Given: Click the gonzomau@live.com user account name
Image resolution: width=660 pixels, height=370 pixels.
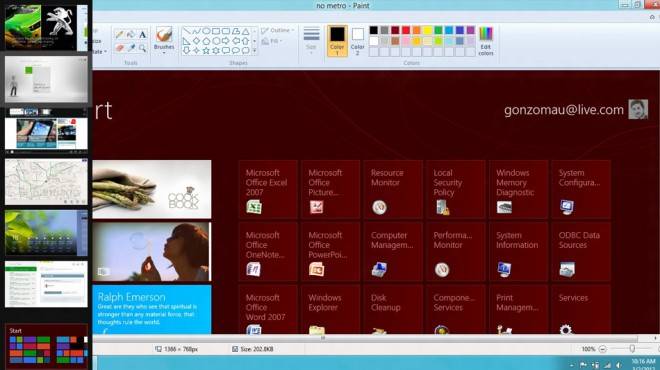Looking at the screenshot, I should coord(564,110).
